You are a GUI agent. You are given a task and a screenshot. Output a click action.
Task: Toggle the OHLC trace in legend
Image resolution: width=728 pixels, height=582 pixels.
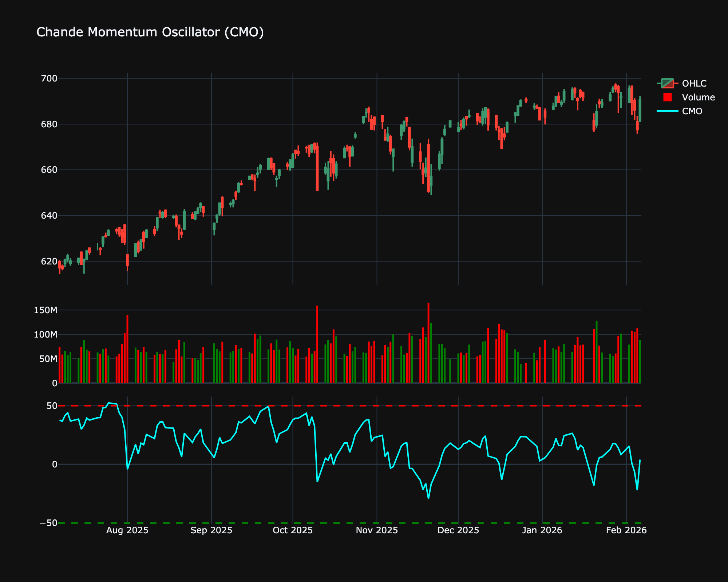pos(694,84)
